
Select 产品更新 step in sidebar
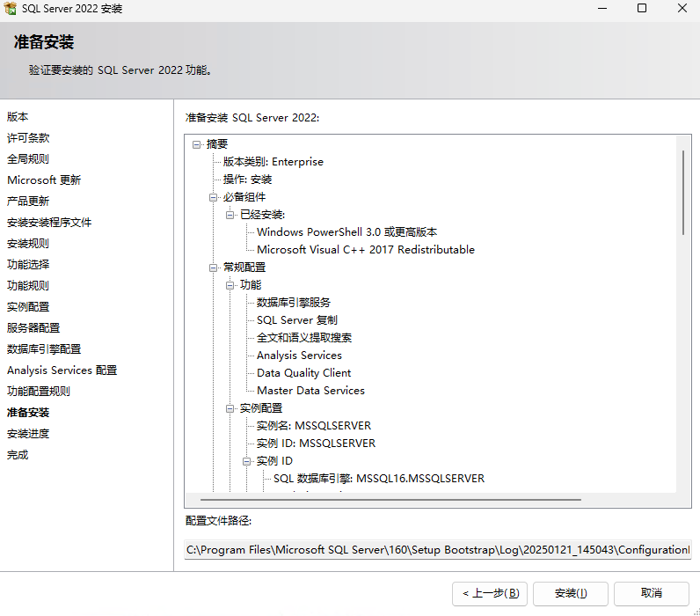[x=28, y=201]
